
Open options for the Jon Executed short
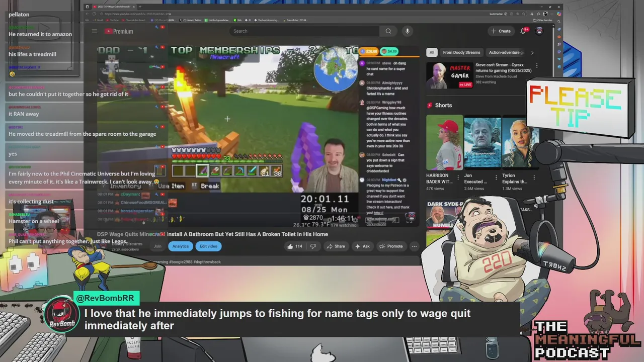pyautogui.click(x=496, y=177)
